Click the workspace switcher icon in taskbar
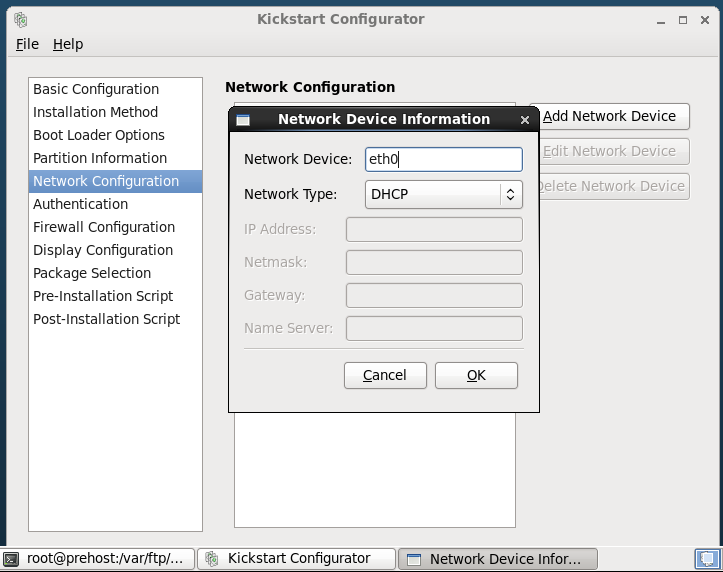Image resolution: width=723 pixels, height=572 pixels. (x=707, y=559)
